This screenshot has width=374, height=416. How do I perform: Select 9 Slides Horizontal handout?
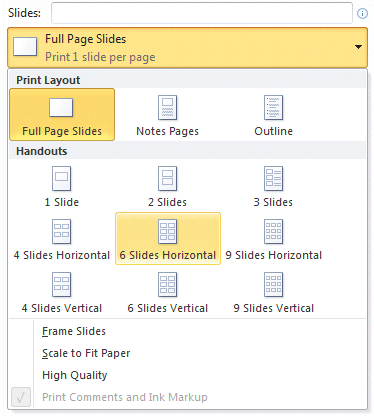pos(273,239)
